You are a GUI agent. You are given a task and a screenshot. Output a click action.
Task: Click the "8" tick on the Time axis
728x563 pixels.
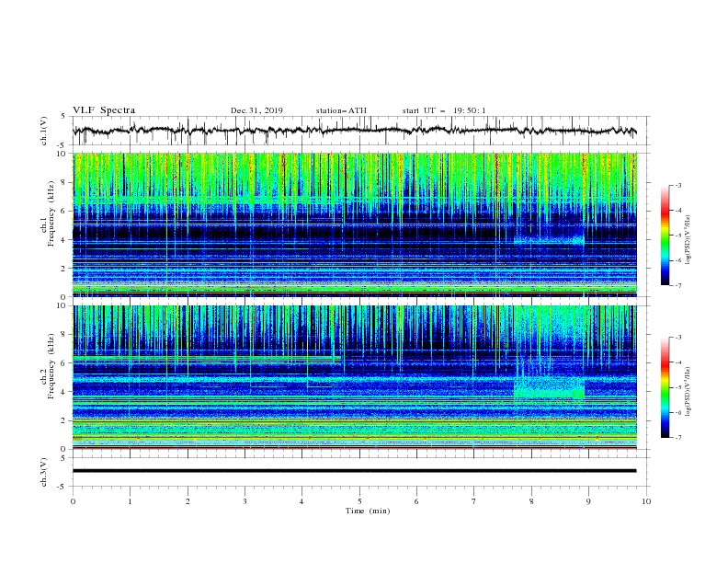[531, 501]
